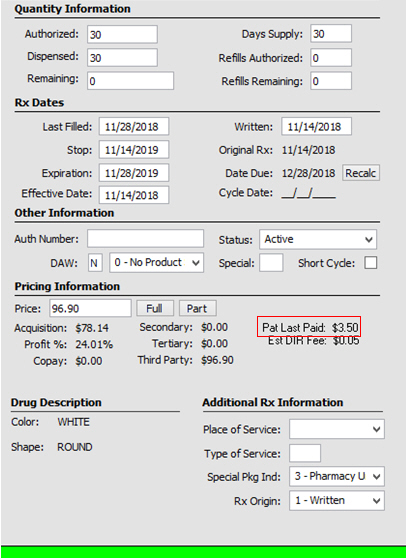Screen dimensions: 406x558
Task: Expand the Special Pkg Ind dropdown
Action: (337, 476)
